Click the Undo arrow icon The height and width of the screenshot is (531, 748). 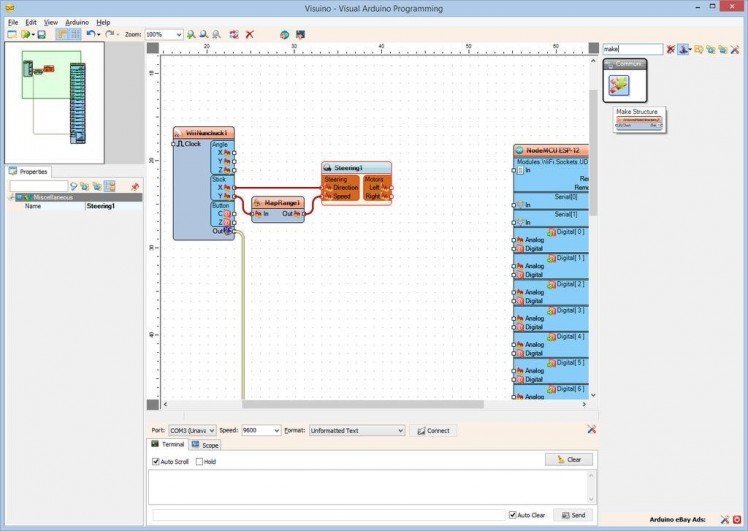90,34
